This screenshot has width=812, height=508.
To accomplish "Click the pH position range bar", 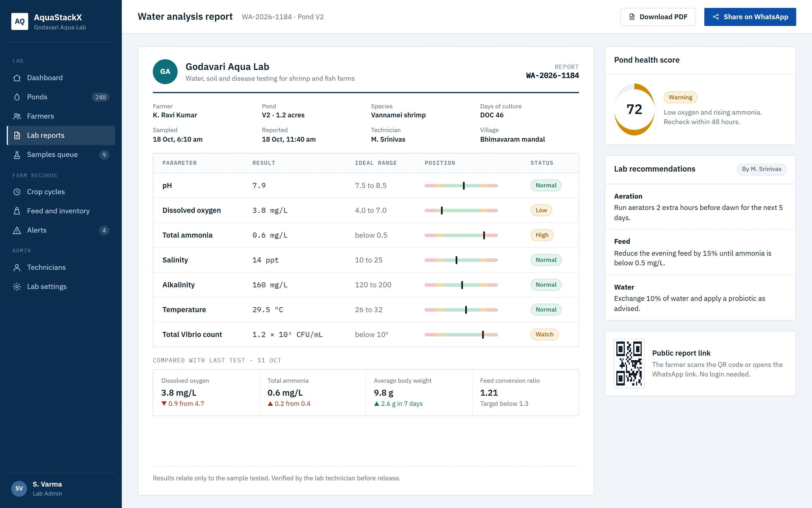I will [461, 185].
